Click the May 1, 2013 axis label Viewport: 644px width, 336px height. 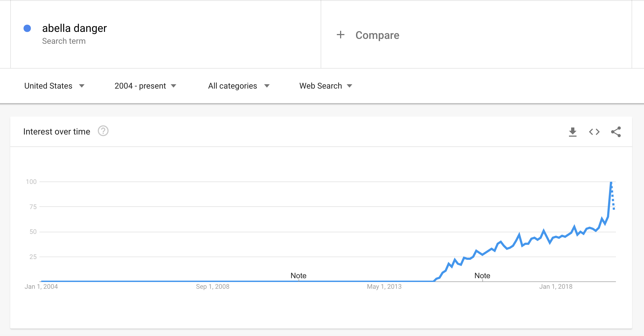pyautogui.click(x=384, y=287)
